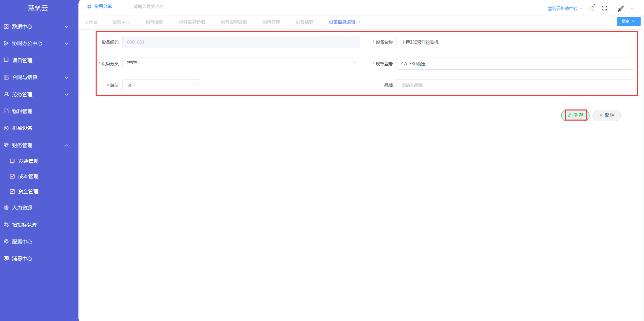
Task: Open 招投标管理 menu item
Action: click(25, 225)
